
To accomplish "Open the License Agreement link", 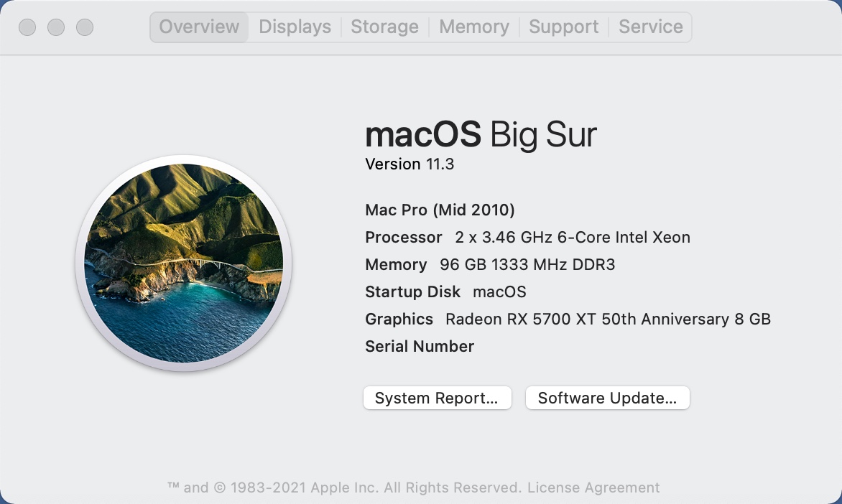I will (593, 487).
